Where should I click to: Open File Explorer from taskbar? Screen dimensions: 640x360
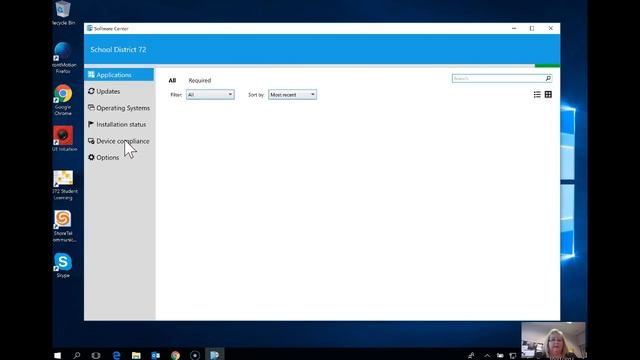pos(136,355)
